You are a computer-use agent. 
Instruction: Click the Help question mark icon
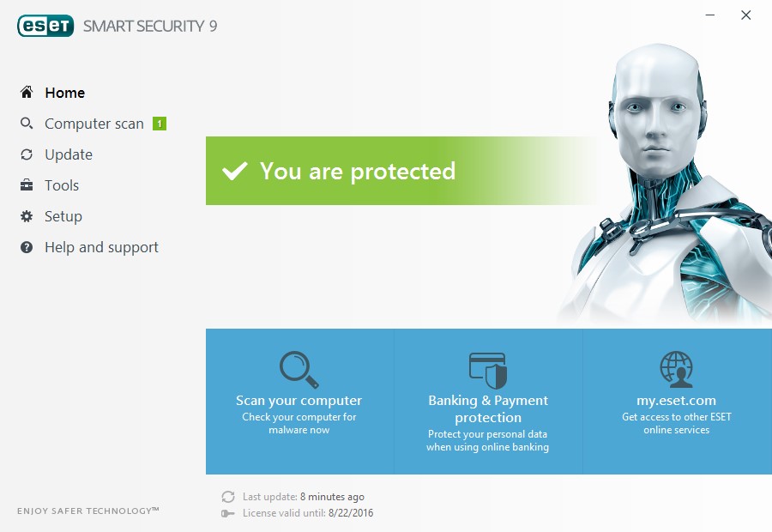pyautogui.click(x=27, y=247)
